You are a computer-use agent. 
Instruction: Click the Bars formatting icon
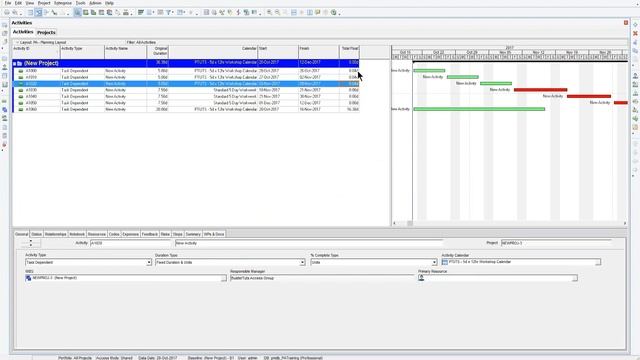coord(141,13)
